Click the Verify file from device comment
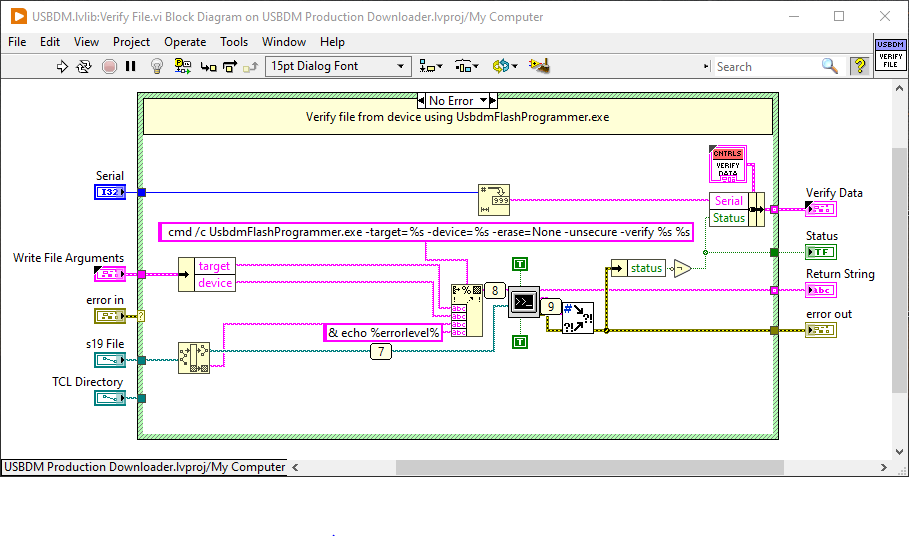This screenshot has width=909, height=536. [457, 117]
